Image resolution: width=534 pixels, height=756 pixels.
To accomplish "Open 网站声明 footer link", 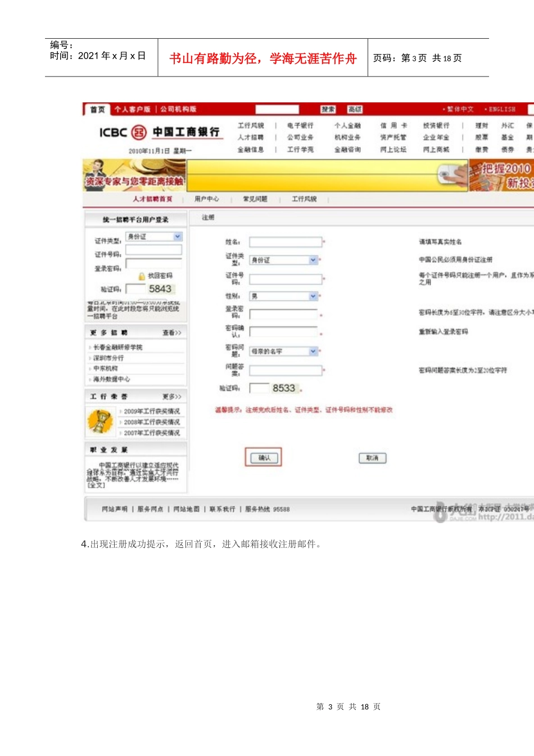I will (115, 509).
